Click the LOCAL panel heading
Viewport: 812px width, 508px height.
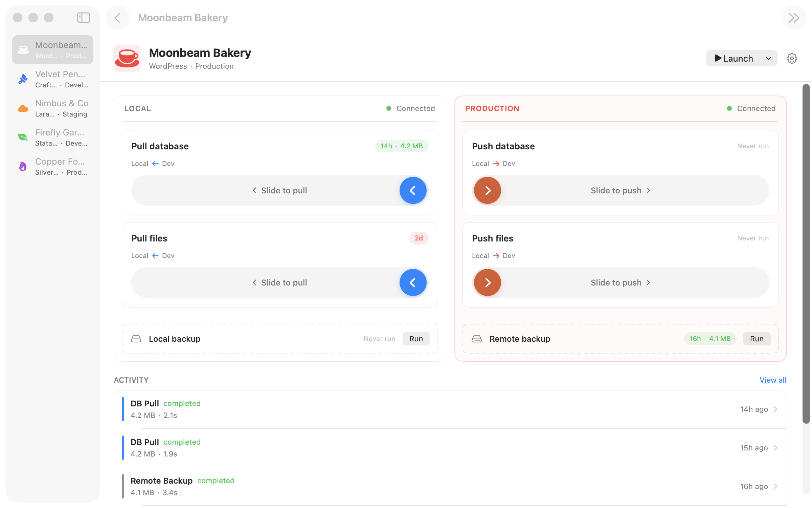pyautogui.click(x=137, y=108)
